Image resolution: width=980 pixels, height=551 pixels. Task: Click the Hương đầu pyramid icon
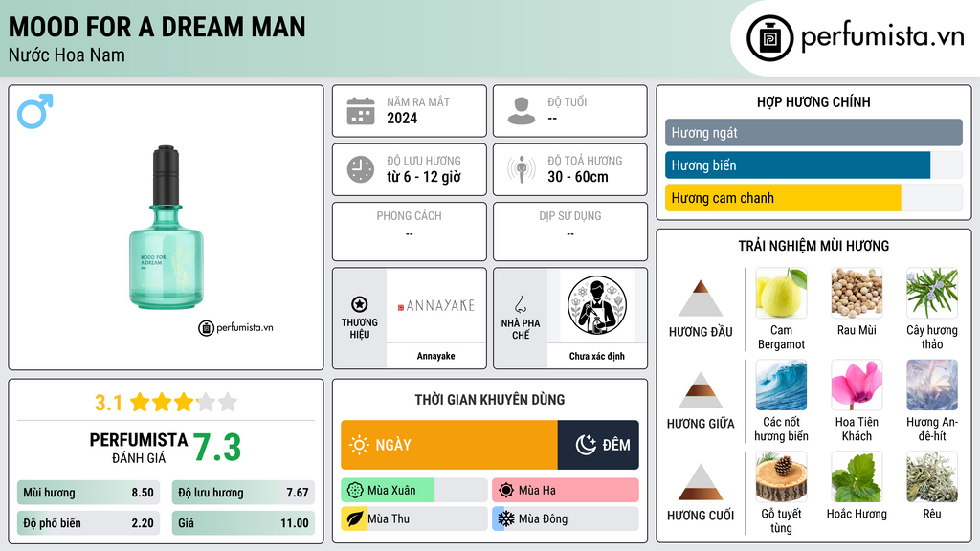coord(701,298)
